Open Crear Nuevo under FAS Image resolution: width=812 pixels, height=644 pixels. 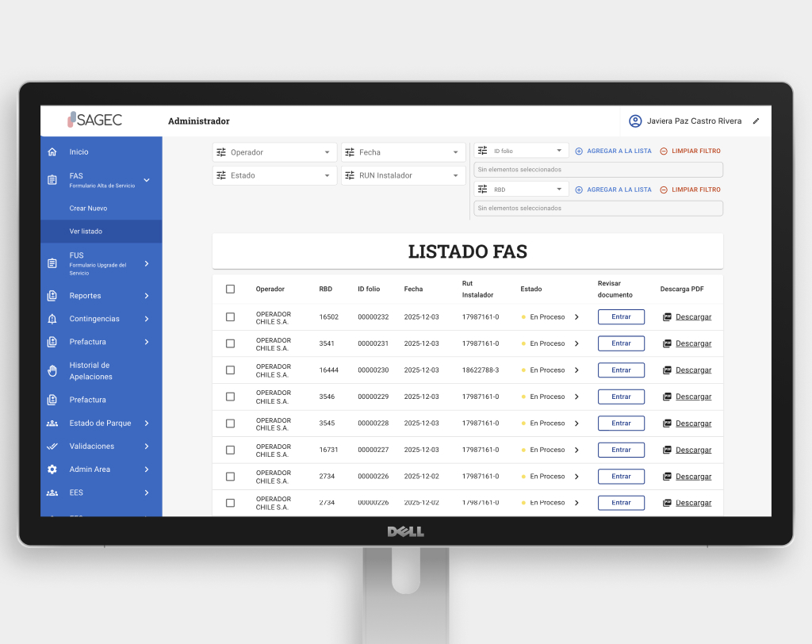(88, 209)
